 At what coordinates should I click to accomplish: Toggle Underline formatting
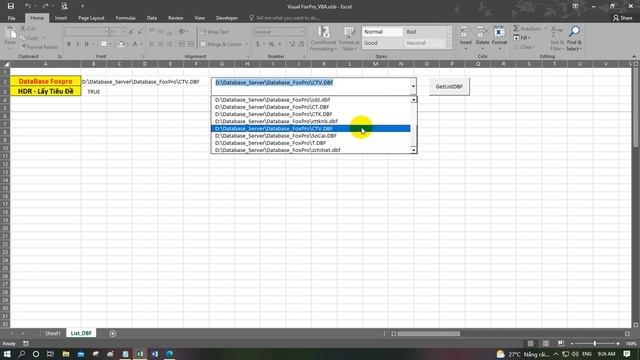pos(86,44)
